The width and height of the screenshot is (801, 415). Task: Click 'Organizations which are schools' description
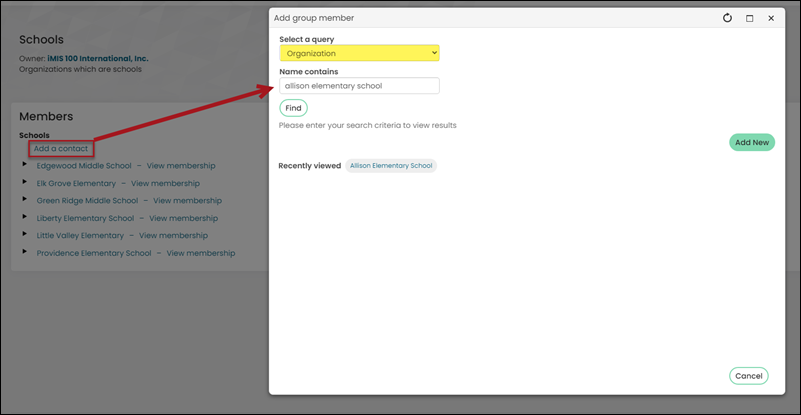[x=80, y=69]
